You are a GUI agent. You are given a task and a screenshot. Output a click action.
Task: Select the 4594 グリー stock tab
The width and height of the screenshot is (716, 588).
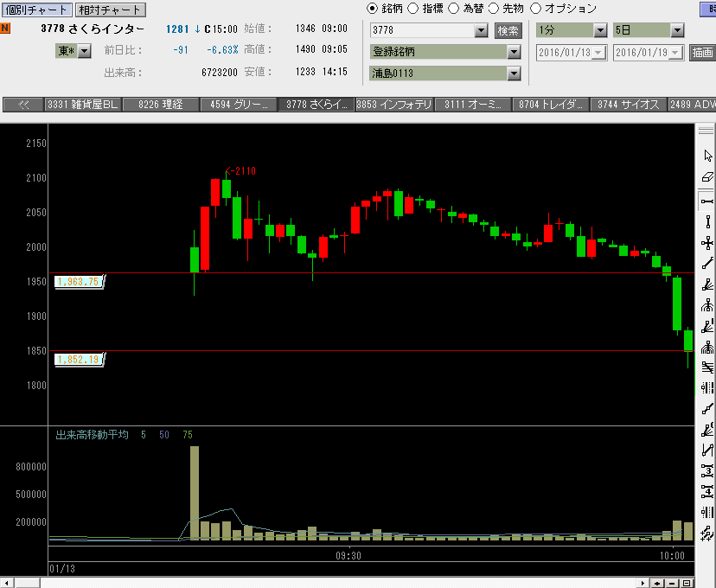click(239, 105)
